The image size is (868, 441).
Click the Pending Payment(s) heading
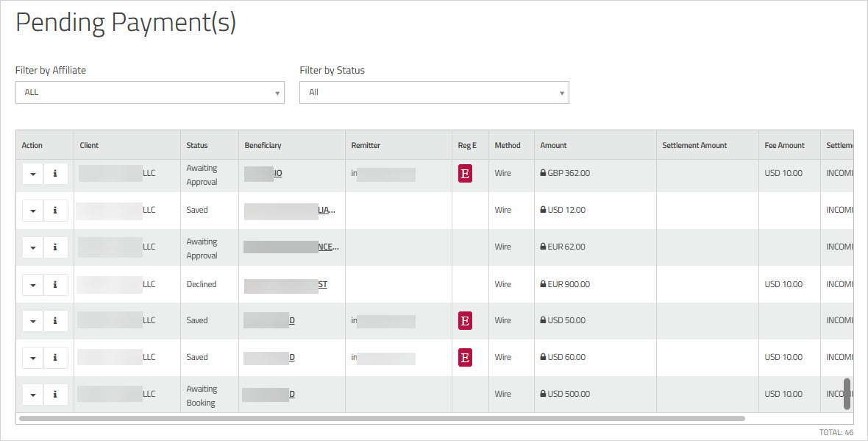tap(126, 23)
